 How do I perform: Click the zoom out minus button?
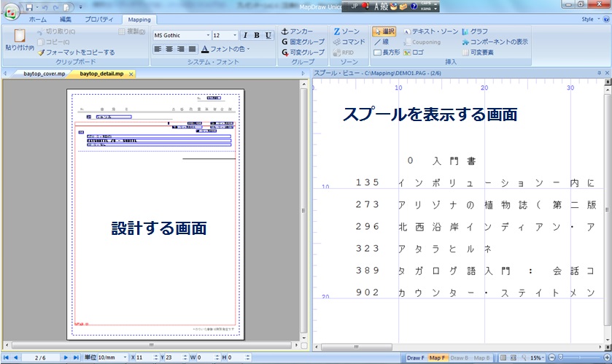click(x=551, y=357)
